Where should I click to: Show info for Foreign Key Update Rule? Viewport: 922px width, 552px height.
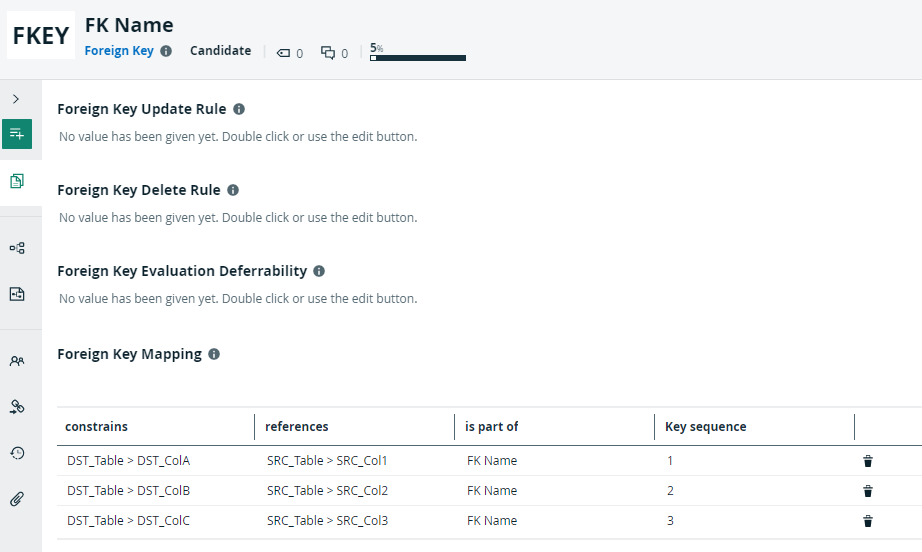[x=239, y=109]
